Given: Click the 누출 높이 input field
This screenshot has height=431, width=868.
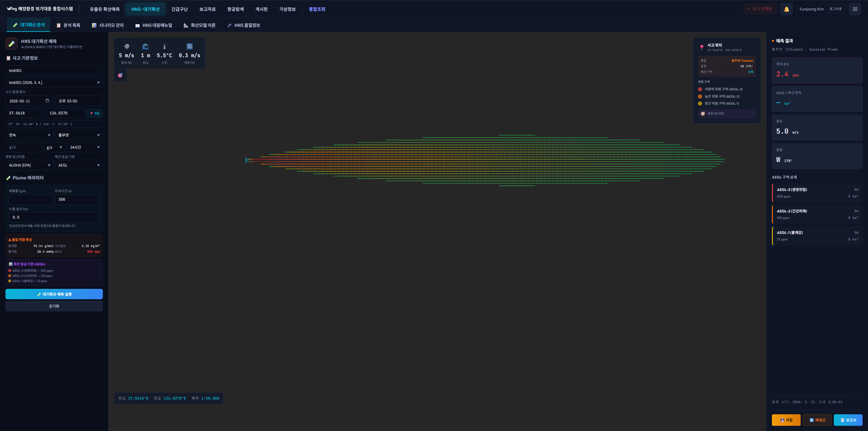Looking at the screenshot, I should pos(54,217).
